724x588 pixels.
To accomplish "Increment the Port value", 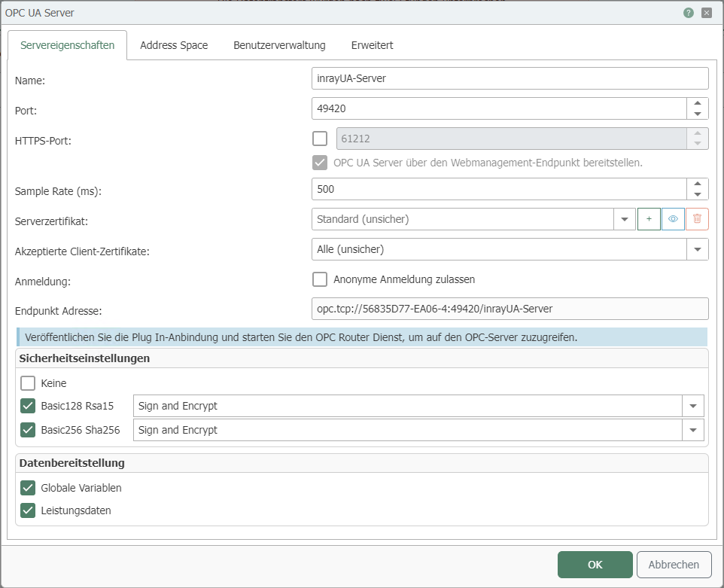I will point(698,104).
